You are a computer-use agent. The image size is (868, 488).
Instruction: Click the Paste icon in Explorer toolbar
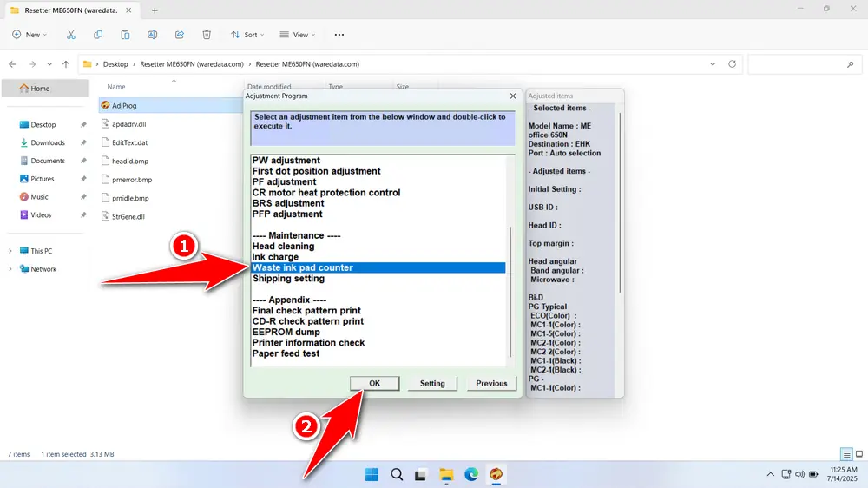[x=125, y=35]
